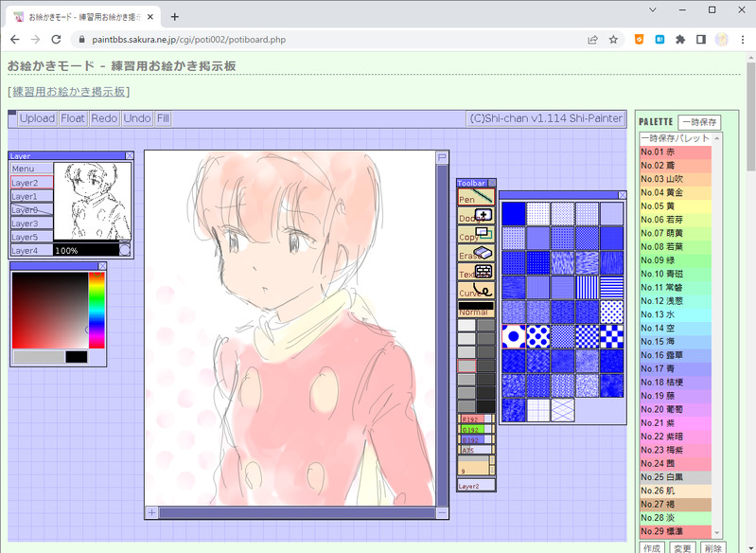Screen dimensions: 756x553
Task: Close the tone pattern panel
Action: tap(623, 195)
